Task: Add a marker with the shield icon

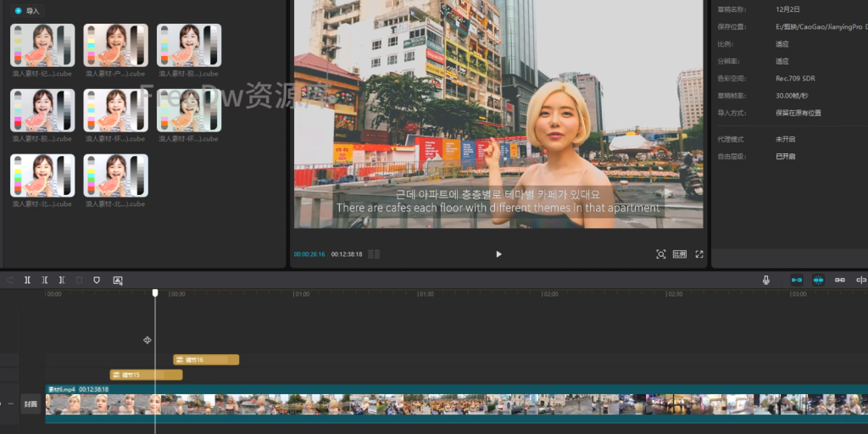Action: tap(97, 280)
